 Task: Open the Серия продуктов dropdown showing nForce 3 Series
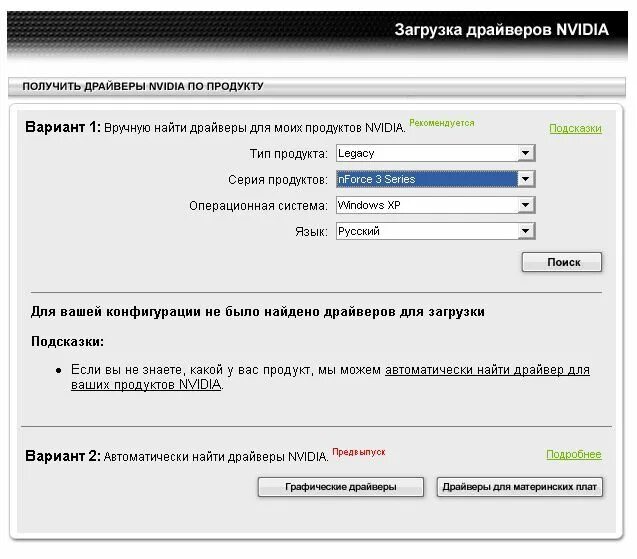436,179
